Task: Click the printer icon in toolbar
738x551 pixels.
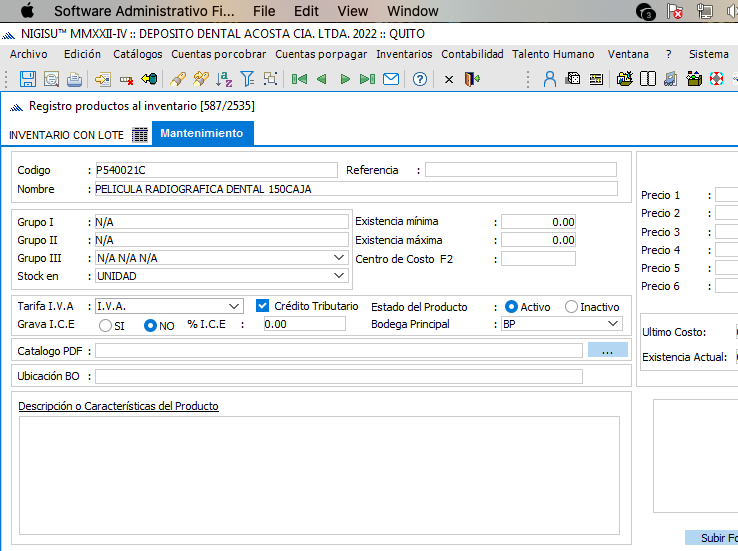Action: pos(74,79)
